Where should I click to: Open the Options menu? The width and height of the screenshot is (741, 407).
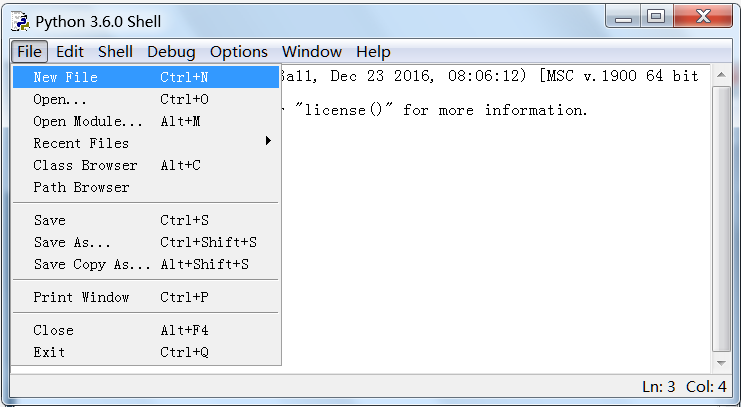click(239, 52)
